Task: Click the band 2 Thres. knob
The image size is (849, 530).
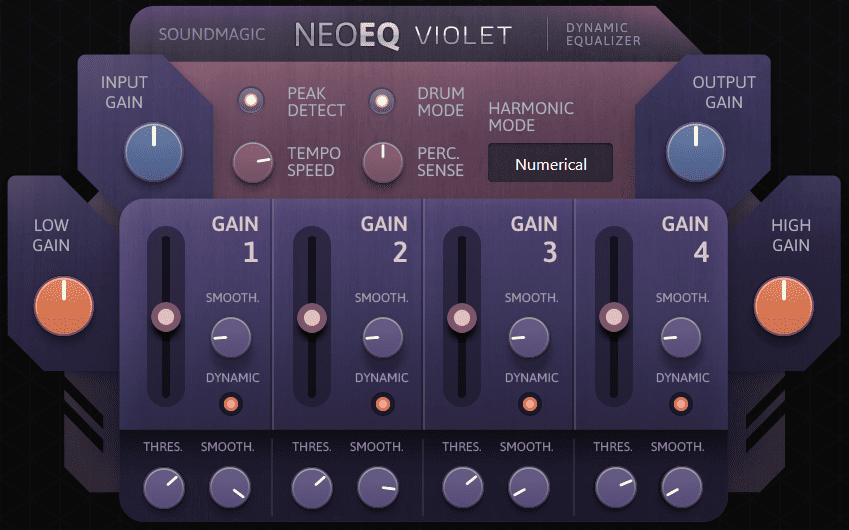Action: 312,488
